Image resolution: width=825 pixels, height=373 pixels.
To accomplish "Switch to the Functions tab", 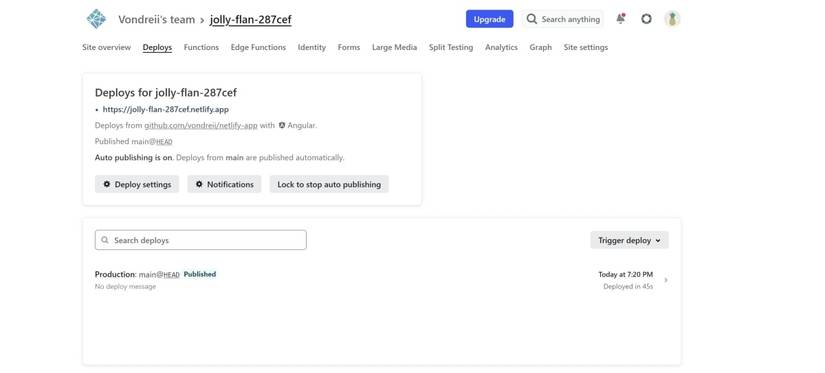I will coord(201,47).
